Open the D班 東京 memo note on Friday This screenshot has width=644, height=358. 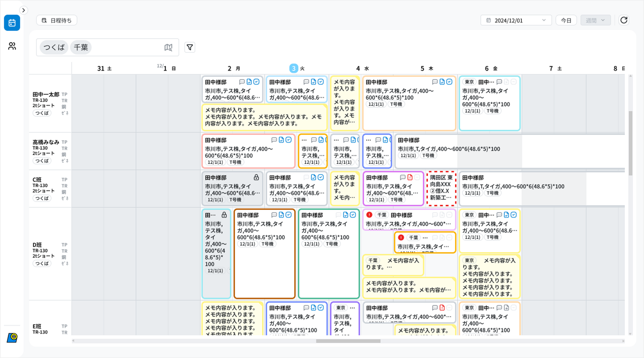tap(490, 277)
